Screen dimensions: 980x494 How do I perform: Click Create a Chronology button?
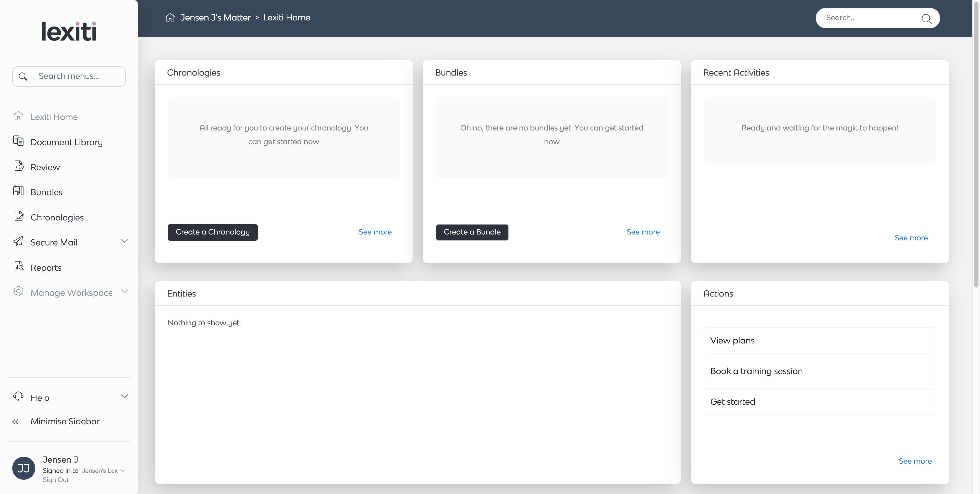point(212,232)
